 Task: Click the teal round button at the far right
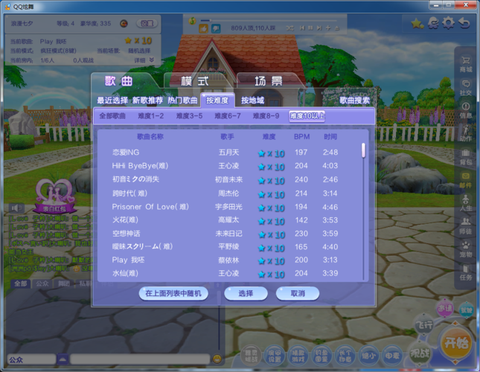(x=466, y=310)
